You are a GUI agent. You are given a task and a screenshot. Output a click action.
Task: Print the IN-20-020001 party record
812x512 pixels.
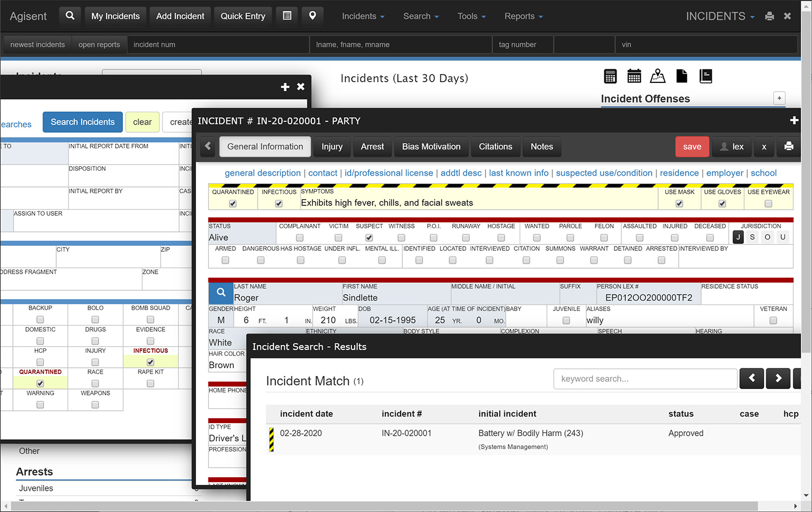click(x=788, y=147)
